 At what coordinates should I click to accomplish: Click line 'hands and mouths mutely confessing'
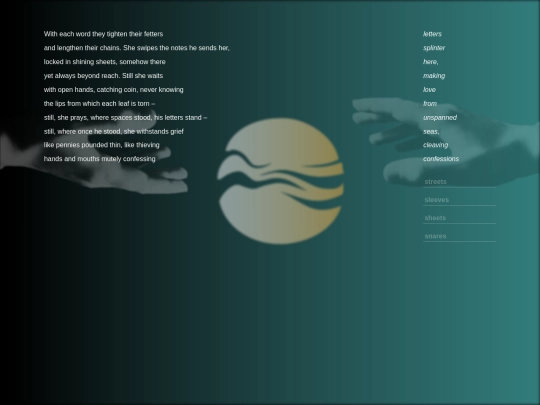pyautogui.click(x=100, y=159)
